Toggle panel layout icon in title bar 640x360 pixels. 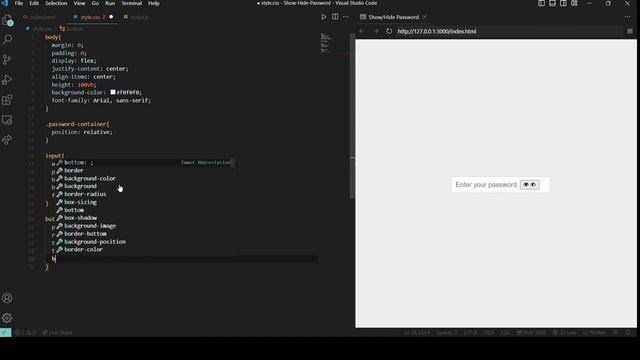552,3
